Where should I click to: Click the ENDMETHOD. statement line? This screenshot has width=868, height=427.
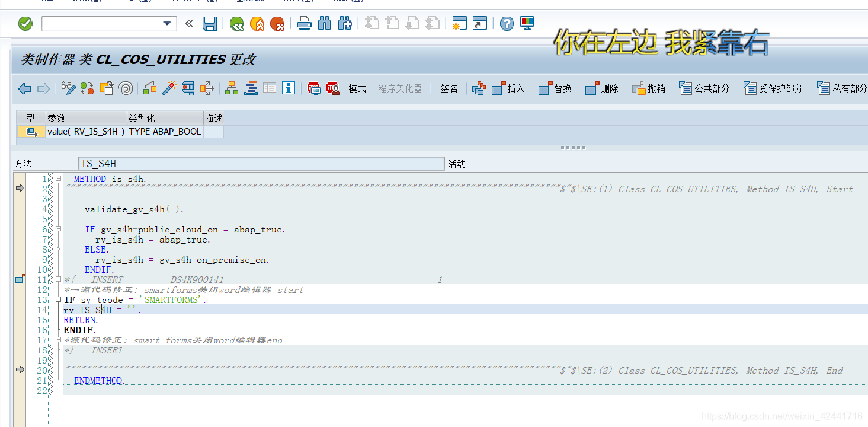click(100, 381)
